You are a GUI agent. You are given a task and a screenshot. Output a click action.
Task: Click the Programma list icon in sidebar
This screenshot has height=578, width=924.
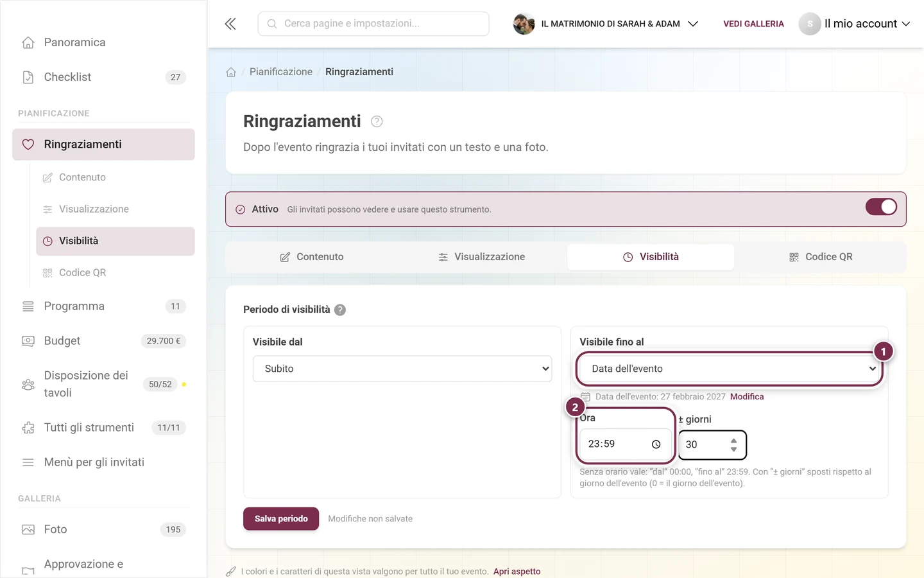point(28,306)
